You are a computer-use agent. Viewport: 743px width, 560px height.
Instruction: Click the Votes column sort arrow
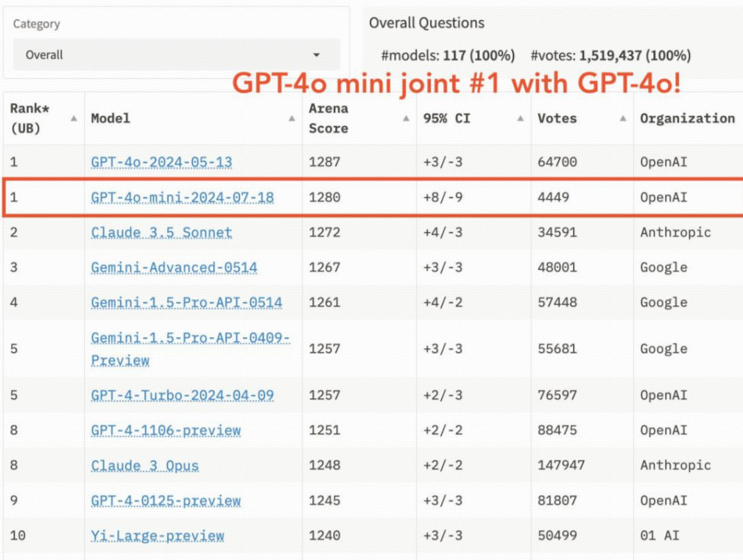point(622,118)
